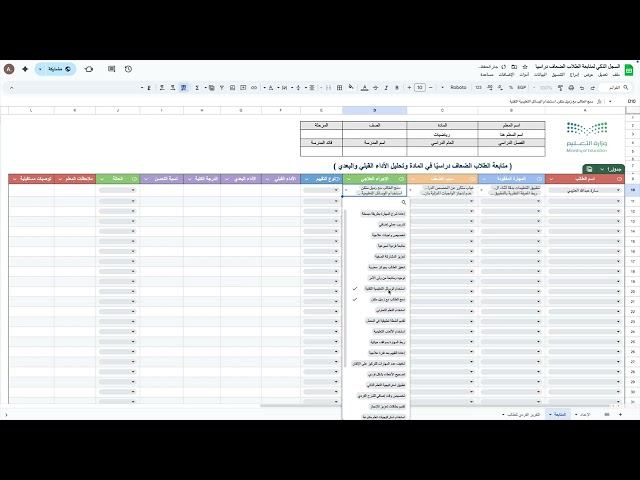This screenshot has height=480, width=640.
Task: Toggle strikethrough formatting in toolbar
Action: point(375,87)
